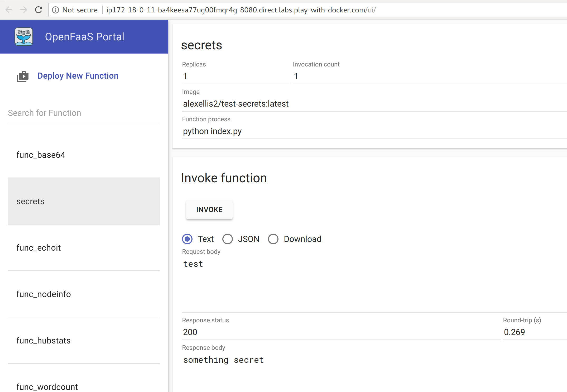Select the Download response format

(x=273, y=239)
